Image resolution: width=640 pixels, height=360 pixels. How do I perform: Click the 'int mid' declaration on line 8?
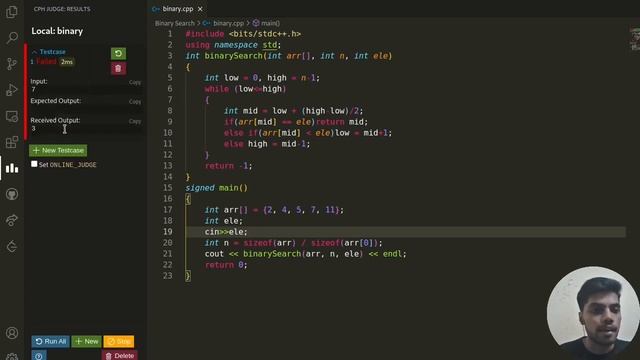240,111
